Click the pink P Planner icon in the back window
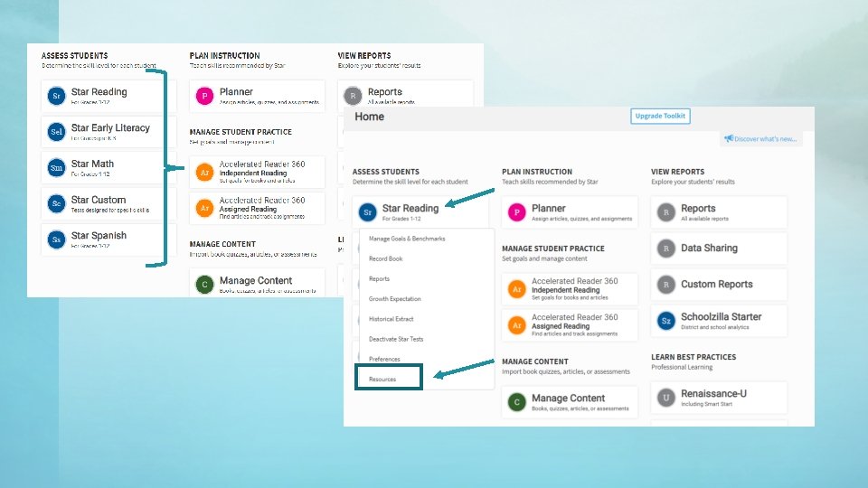Screen dimensions: 868x488 [x=205, y=96]
